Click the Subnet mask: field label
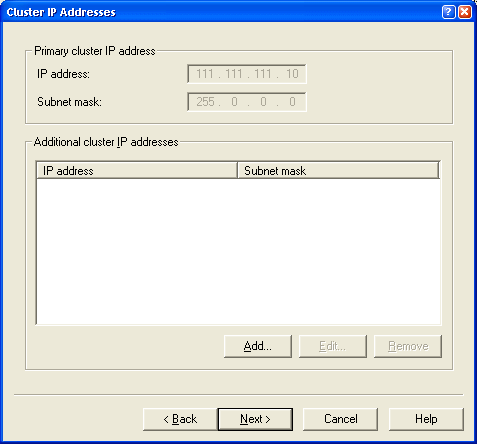 pyautogui.click(x=69, y=102)
